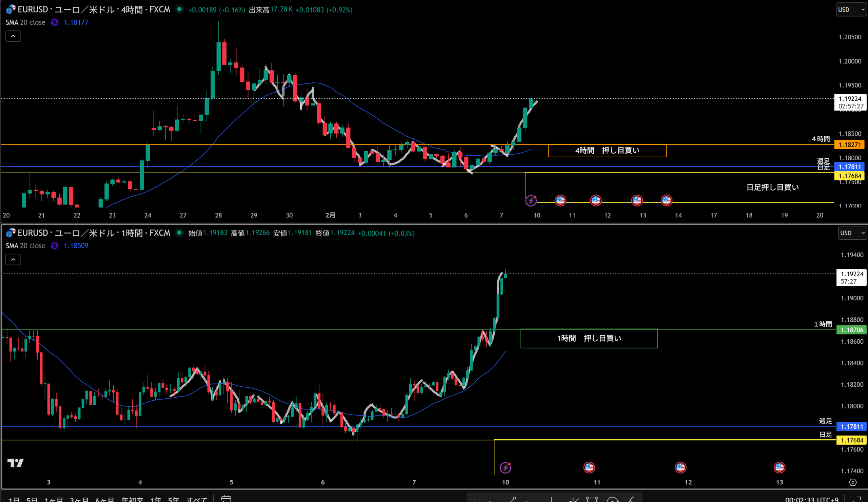This screenshot has width=868, height=502.
Task: Open the USD currency dropdown on upper chart
Action: (x=851, y=9)
